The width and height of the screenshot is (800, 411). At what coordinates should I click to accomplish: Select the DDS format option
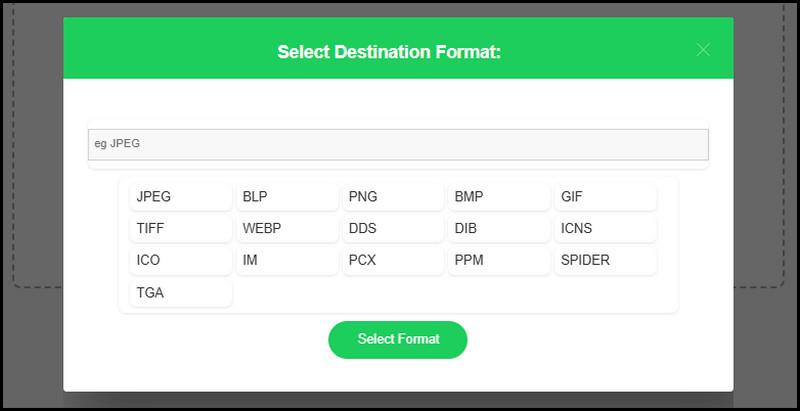[393, 228]
